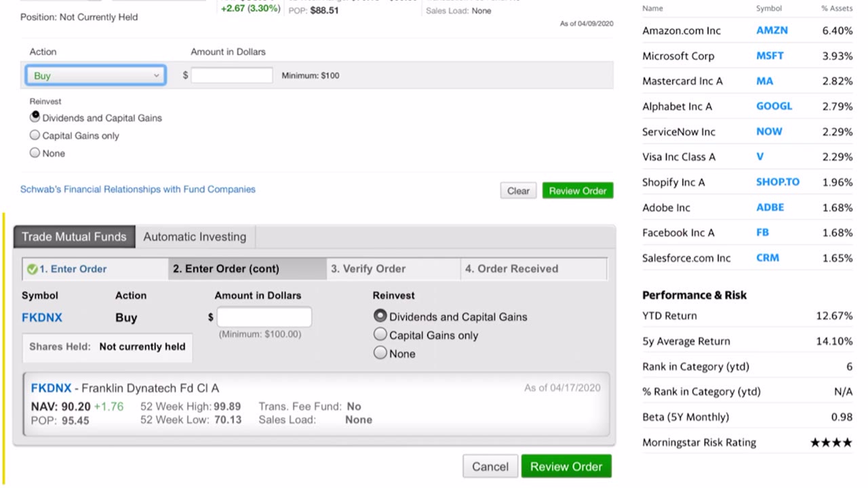Open the ADBE ticker link
This screenshot has height=488, width=868.
click(x=770, y=207)
